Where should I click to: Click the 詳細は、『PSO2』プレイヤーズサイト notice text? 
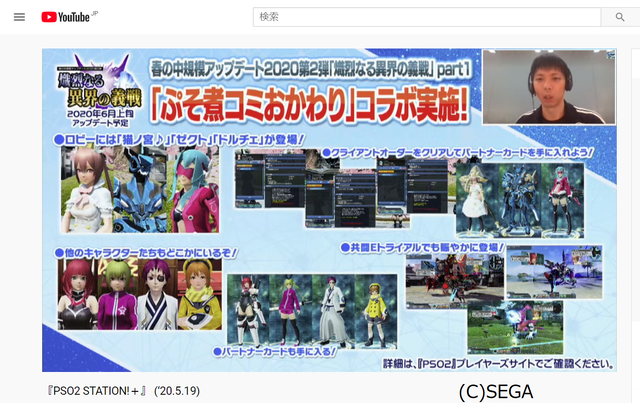point(499,363)
